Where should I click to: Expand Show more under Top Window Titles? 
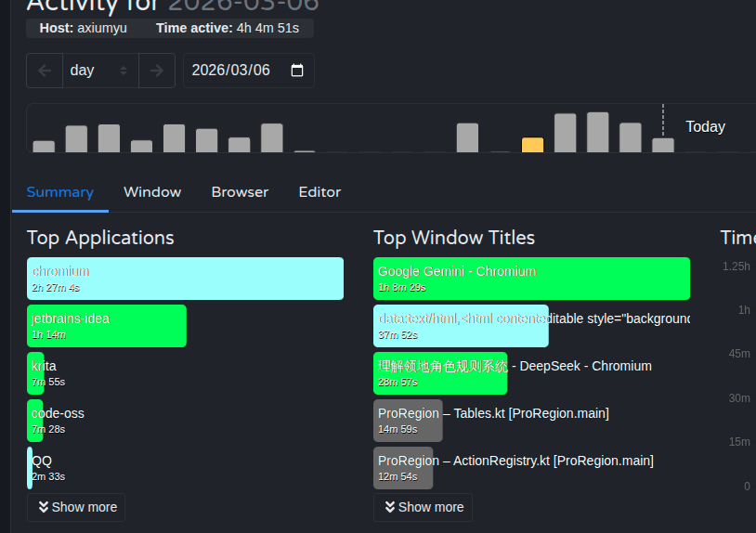click(423, 507)
